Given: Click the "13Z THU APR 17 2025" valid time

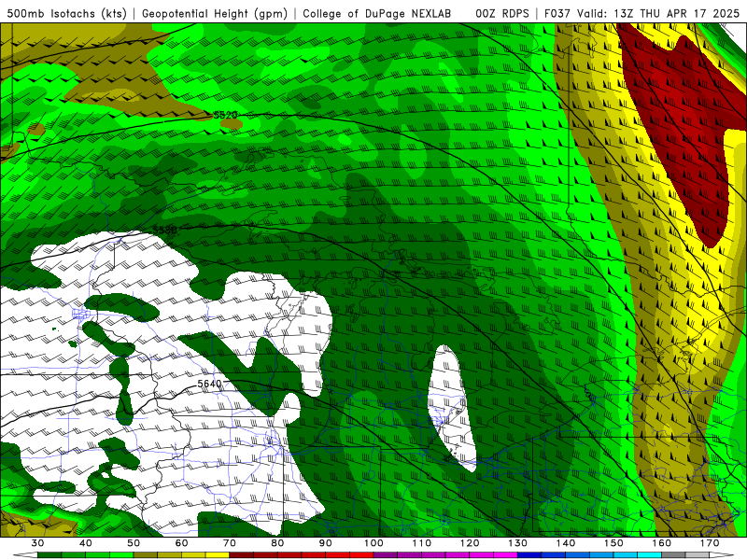Looking at the screenshot, I should (x=677, y=14).
